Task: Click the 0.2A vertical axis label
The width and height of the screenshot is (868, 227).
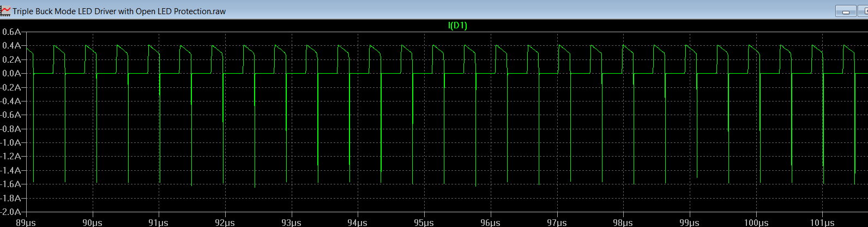Action: [x=11, y=59]
